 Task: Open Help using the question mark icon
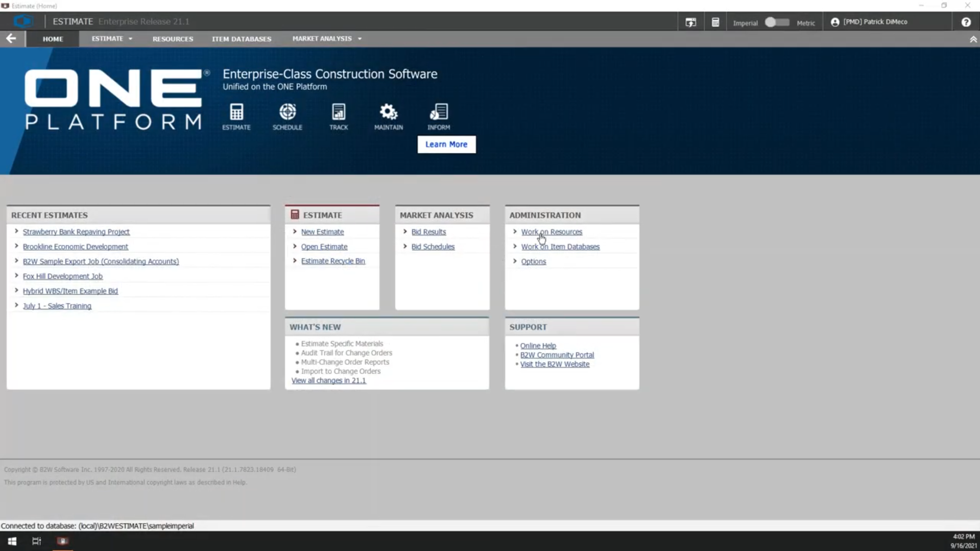click(966, 21)
